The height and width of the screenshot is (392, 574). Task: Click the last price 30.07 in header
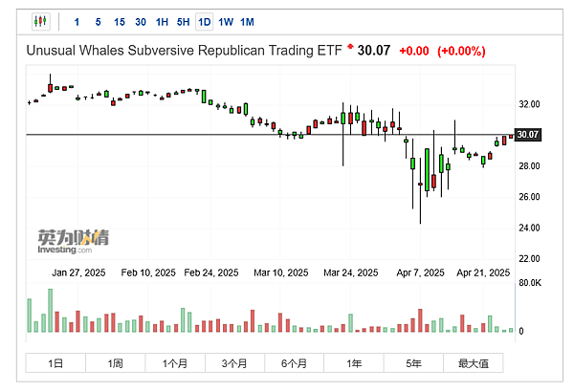pos(374,51)
